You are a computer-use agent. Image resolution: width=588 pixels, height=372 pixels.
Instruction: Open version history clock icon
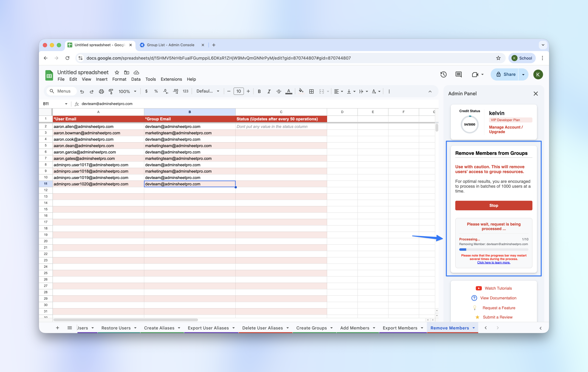coord(443,74)
